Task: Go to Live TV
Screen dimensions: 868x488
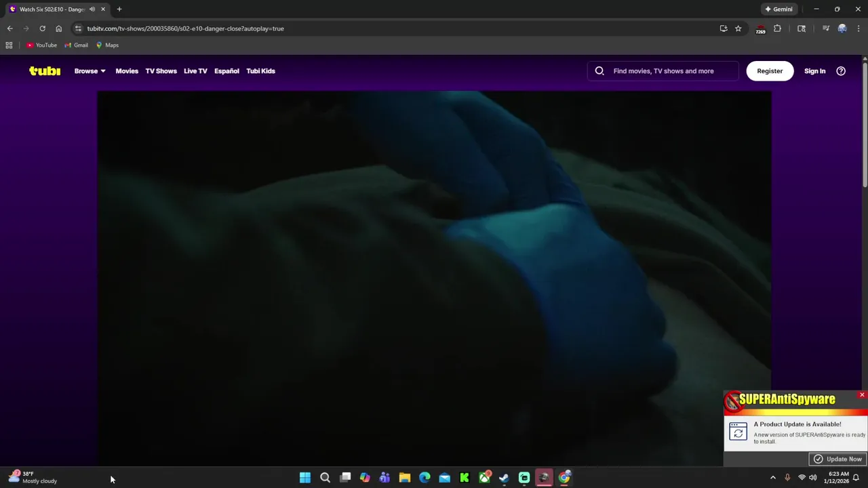Action: [195, 71]
